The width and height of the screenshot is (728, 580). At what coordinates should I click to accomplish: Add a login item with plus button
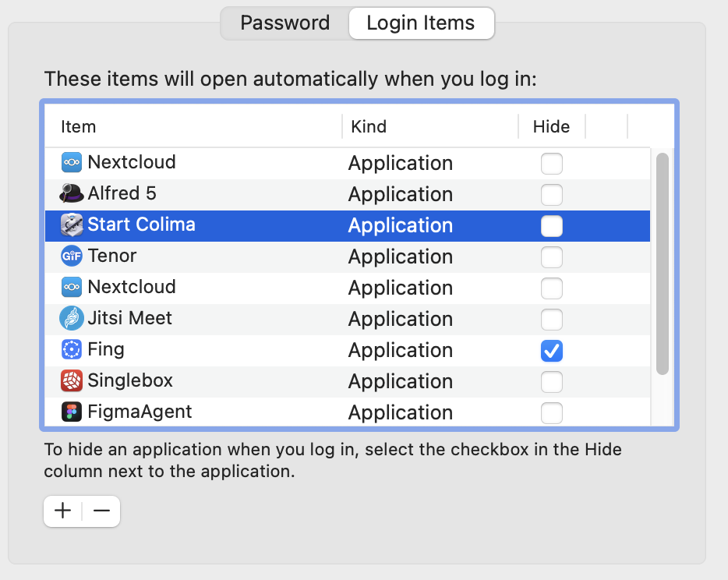(x=62, y=511)
